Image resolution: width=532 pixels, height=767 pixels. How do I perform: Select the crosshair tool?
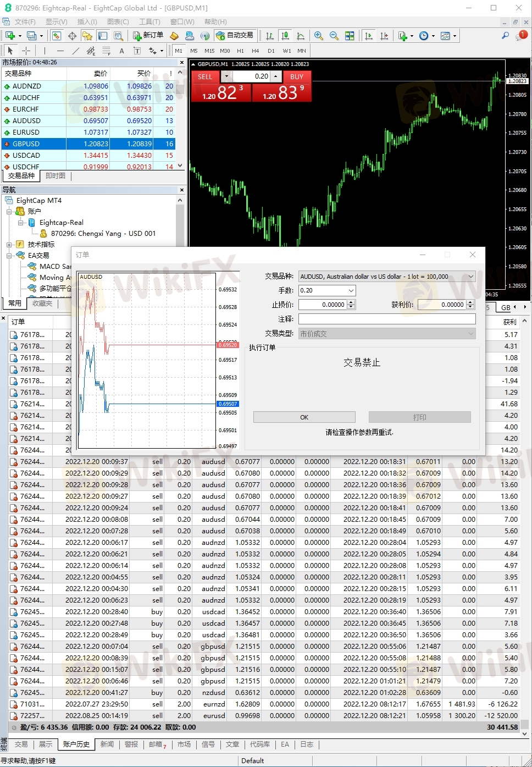click(26, 51)
